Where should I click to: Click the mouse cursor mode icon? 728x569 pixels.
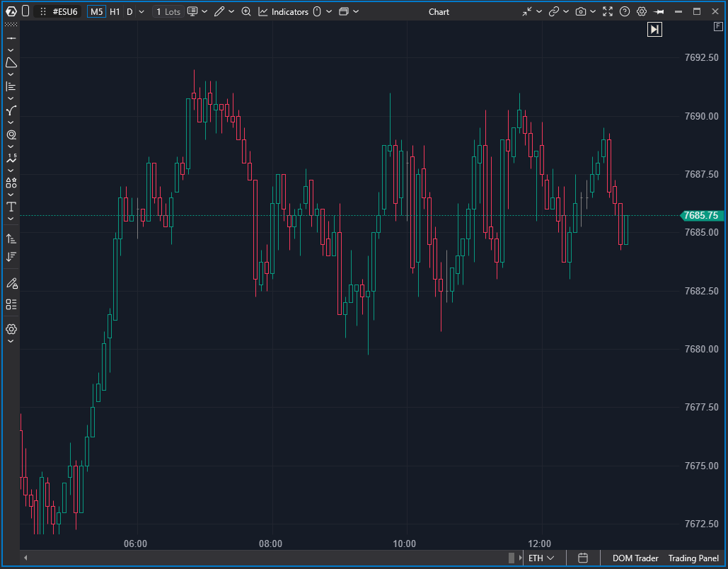[x=317, y=11]
